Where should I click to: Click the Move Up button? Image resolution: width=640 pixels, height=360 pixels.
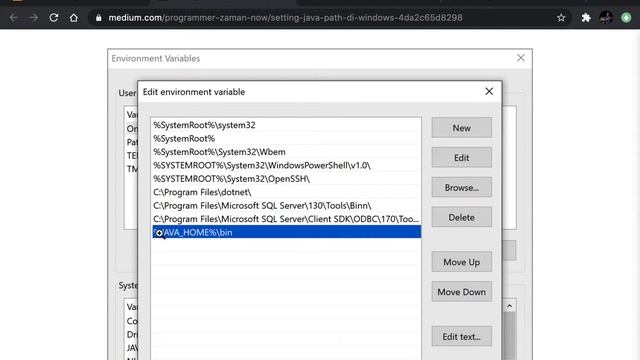point(462,262)
